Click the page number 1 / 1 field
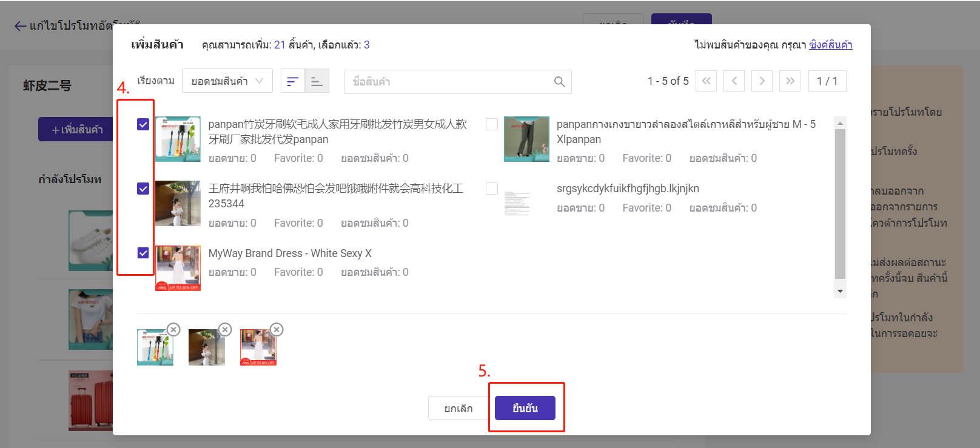The height and width of the screenshot is (448, 980). (x=827, y=81)
